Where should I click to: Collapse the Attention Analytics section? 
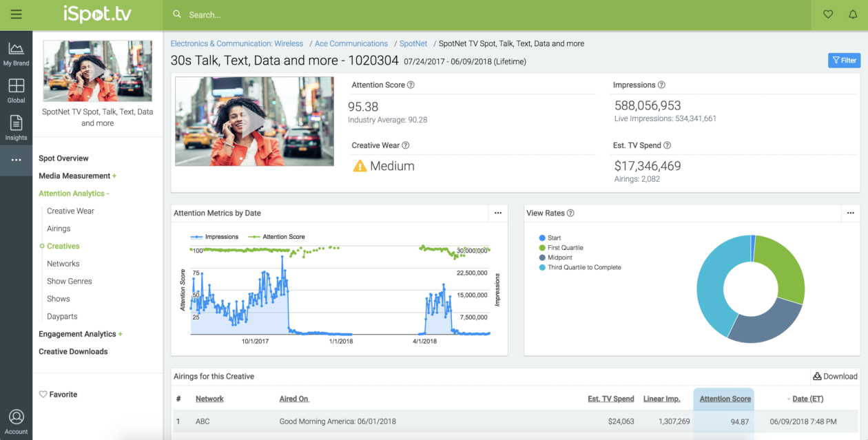tap(74, 193)
